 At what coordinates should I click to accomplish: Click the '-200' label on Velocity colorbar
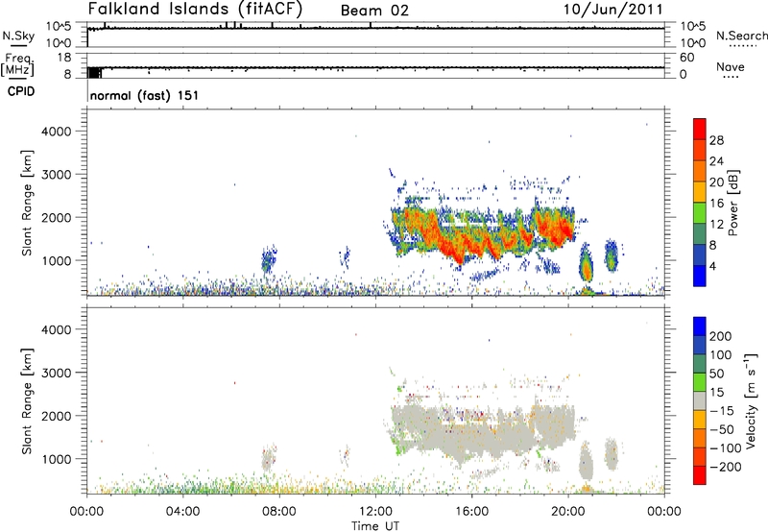(726, 467)
